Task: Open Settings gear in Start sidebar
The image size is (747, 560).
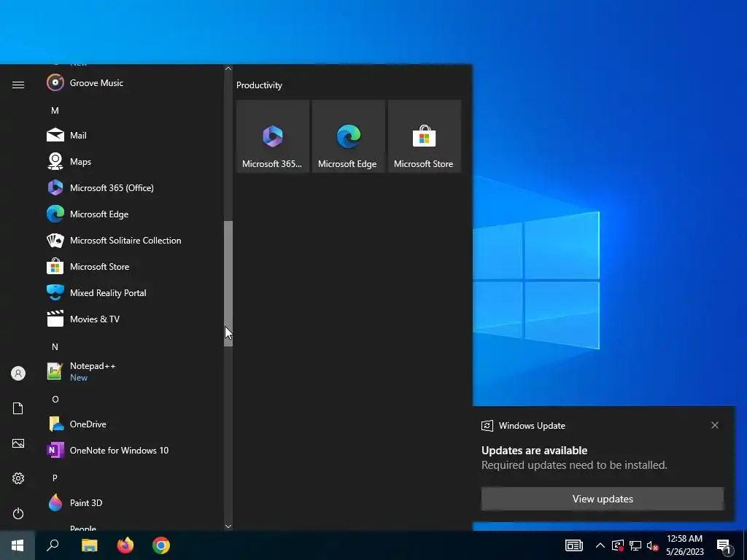Action: 18,478
